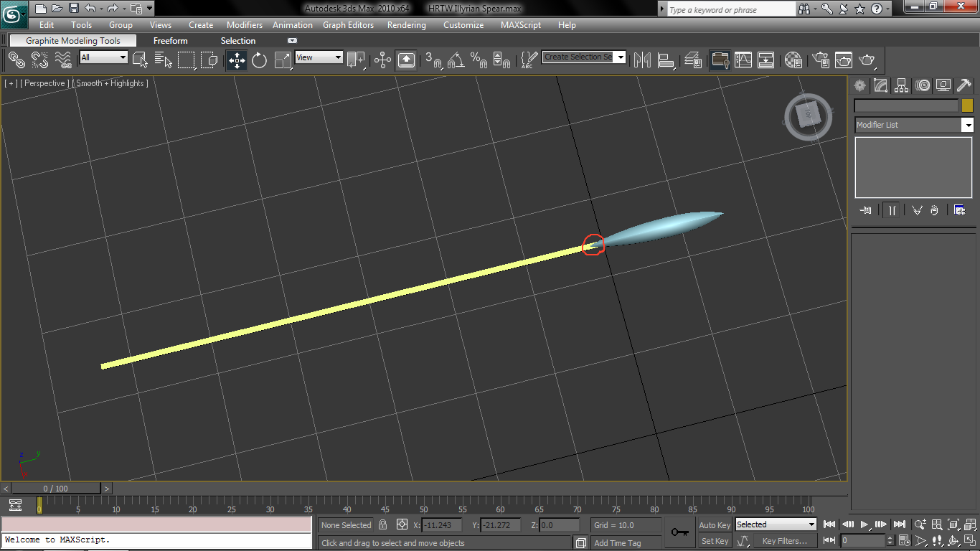The image size is (980, 551).
Task: Open Rendered Frame Window icon
Action: pyautogui.click(x=843, y=60)
